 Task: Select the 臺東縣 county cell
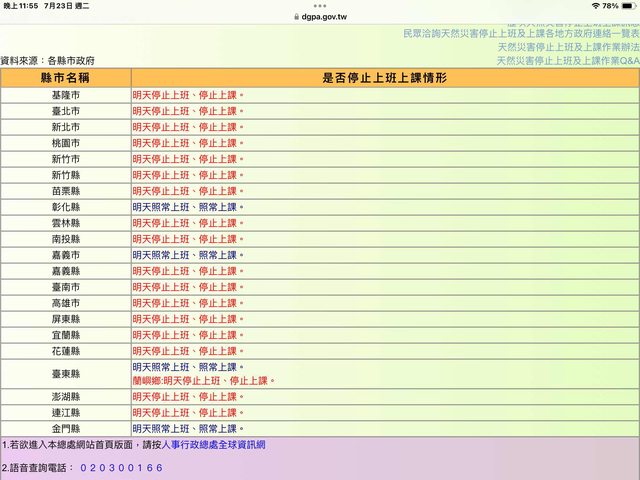click(x=66, y=374)
